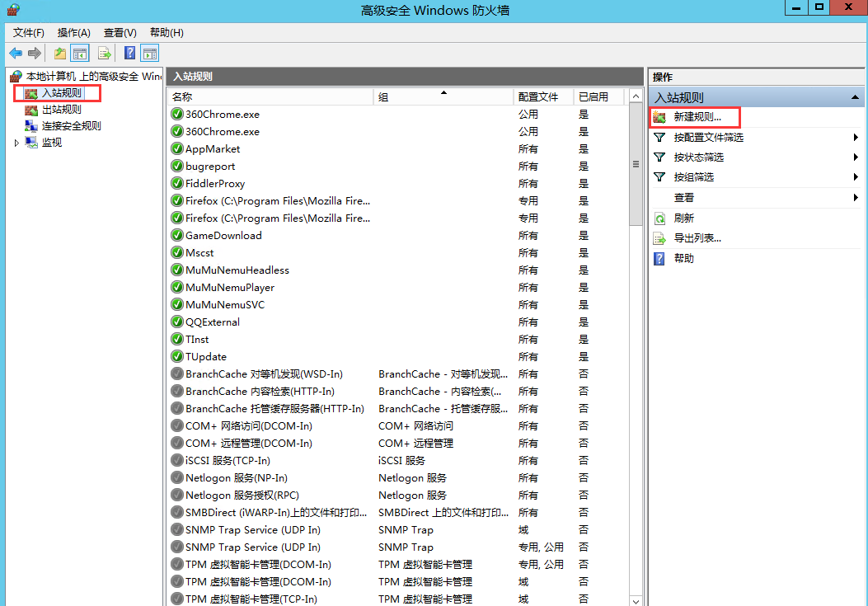Click the funnel icon beside 按组筛选

coord(659,177)
